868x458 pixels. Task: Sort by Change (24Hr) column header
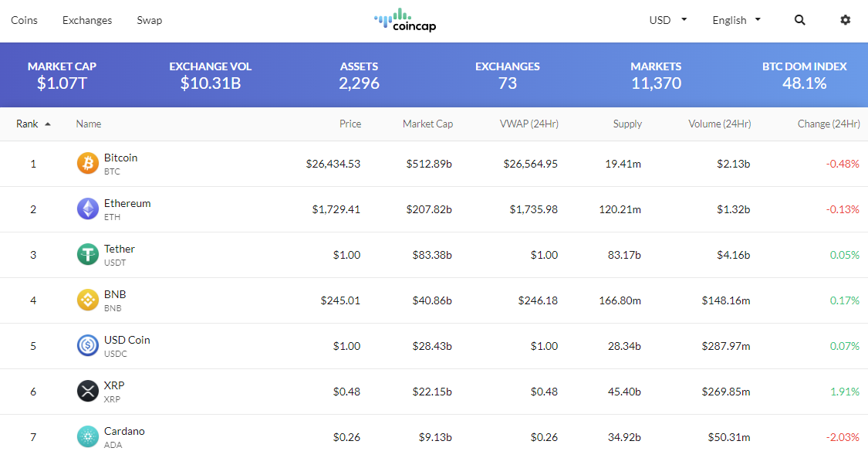point(828,124)
